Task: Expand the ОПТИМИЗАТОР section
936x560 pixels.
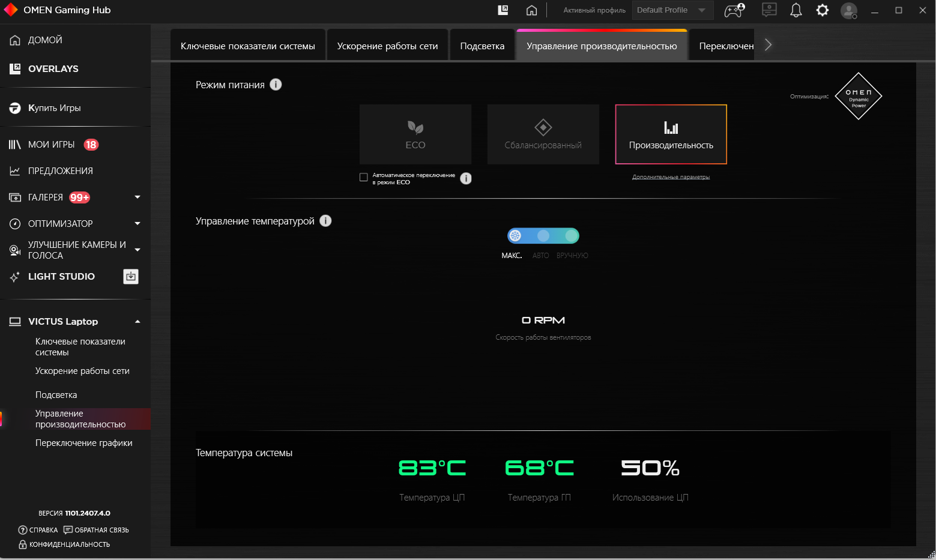Action: coord(137,223)
